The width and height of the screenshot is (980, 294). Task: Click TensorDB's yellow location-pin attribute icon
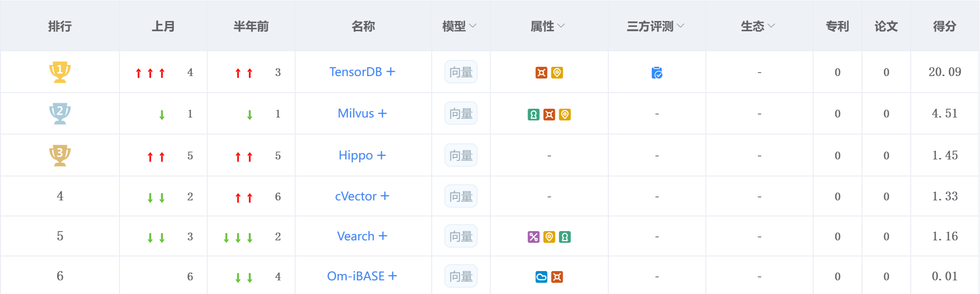tap(557, 73)
